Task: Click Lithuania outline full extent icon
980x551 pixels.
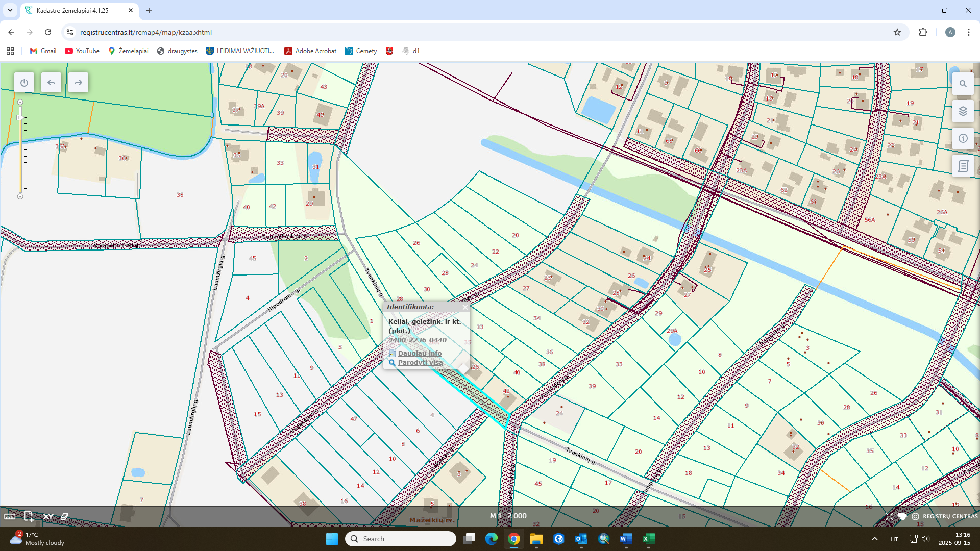Action: pos(902,516)
